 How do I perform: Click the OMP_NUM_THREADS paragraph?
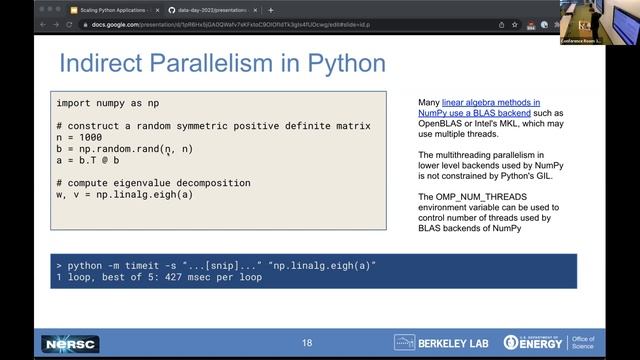coord(489,212)
